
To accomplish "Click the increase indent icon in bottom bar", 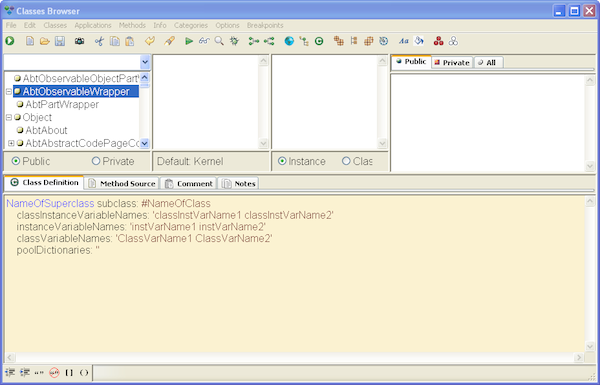I will 25,372.
